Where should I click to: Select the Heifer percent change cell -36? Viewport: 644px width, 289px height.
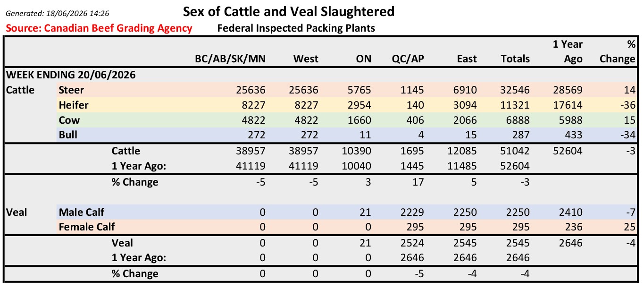tap(628, 105)
